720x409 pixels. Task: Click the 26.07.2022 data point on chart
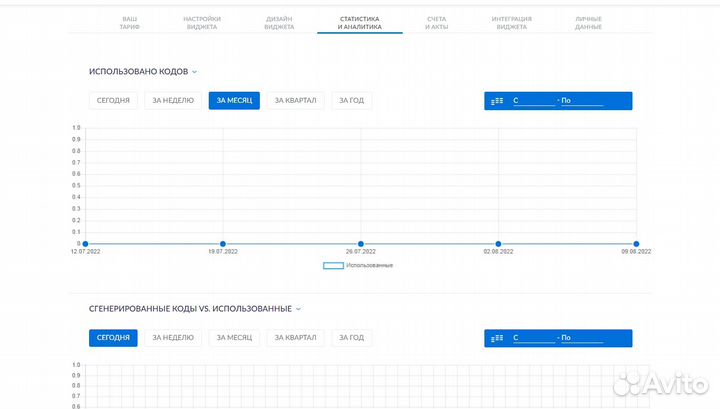[x=360, y=244]
